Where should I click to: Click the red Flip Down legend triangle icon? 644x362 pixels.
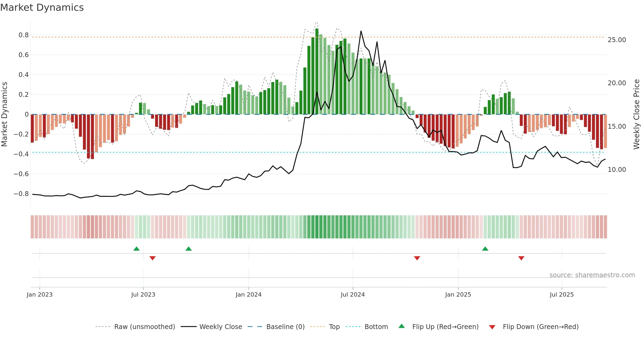(492, 327)
